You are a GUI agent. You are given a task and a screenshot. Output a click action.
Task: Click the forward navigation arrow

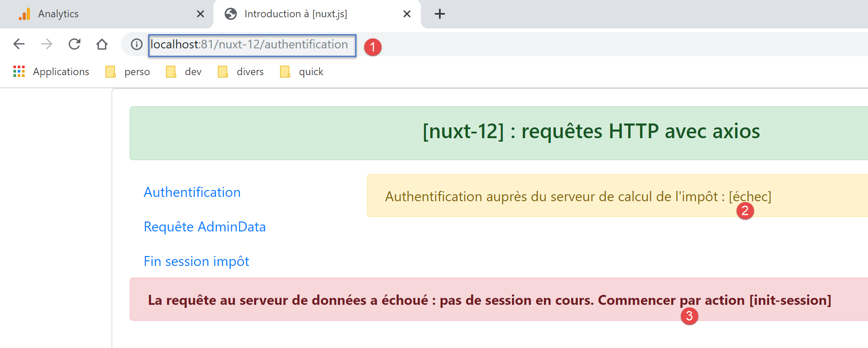[x=47, y=44]
